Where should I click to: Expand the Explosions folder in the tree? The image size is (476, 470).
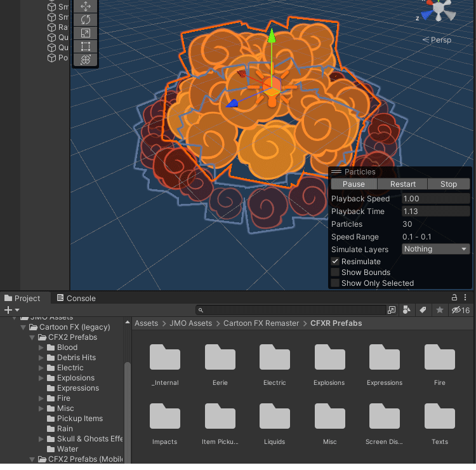point(42,378)
